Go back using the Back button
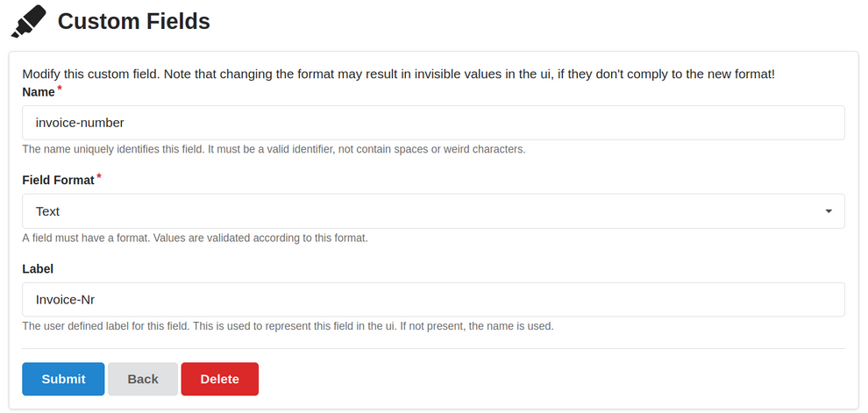This screenshot has height=413, width=868. pos(143,379)
